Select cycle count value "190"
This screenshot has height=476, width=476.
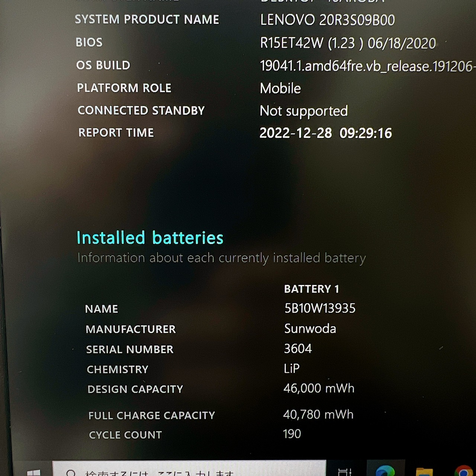click(x=292, y=434)
